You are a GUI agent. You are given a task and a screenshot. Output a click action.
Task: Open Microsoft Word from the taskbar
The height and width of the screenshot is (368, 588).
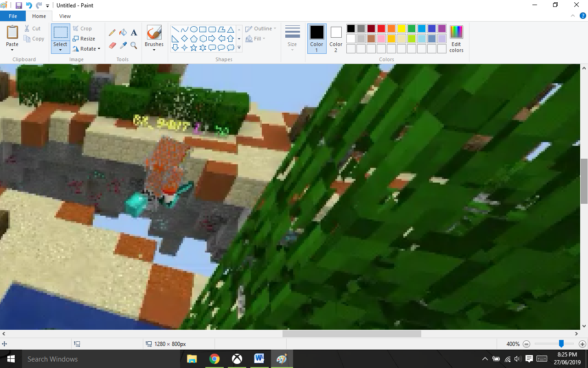point(259,359)
